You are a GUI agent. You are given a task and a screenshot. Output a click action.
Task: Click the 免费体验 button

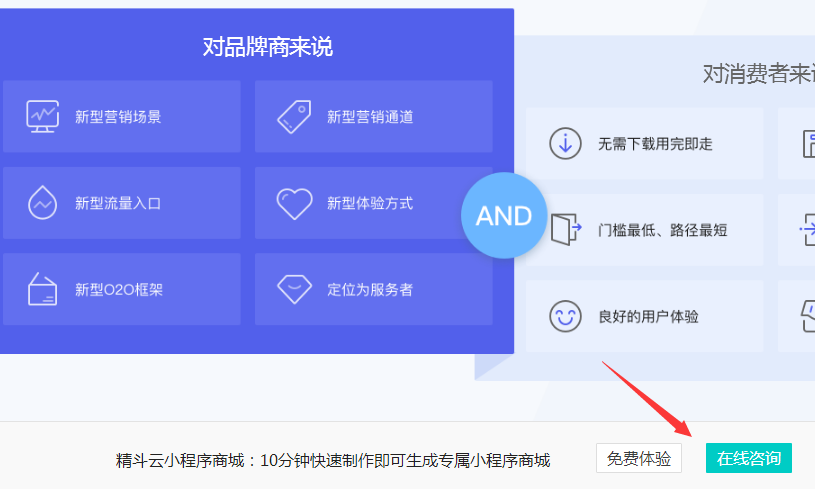click(x=639, y=458)
